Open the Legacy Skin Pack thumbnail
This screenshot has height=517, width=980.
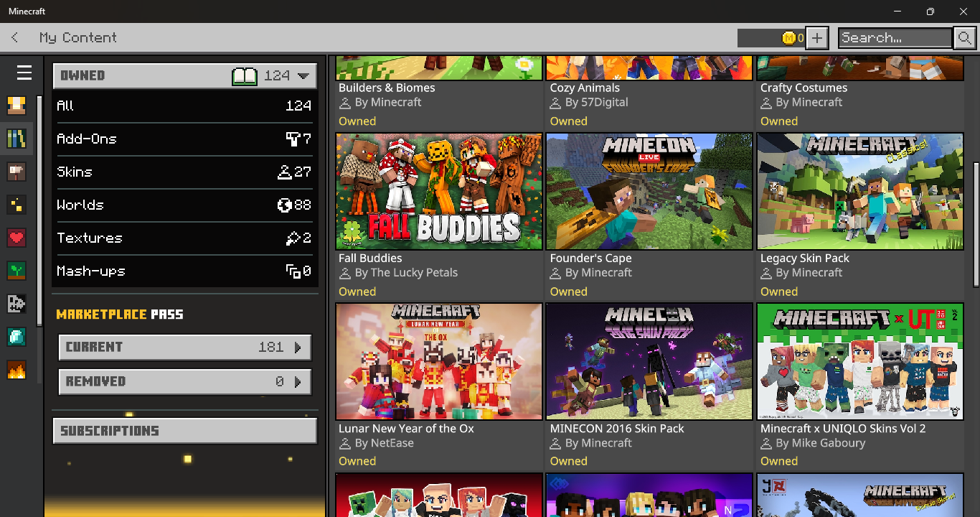tap(860, 191)
